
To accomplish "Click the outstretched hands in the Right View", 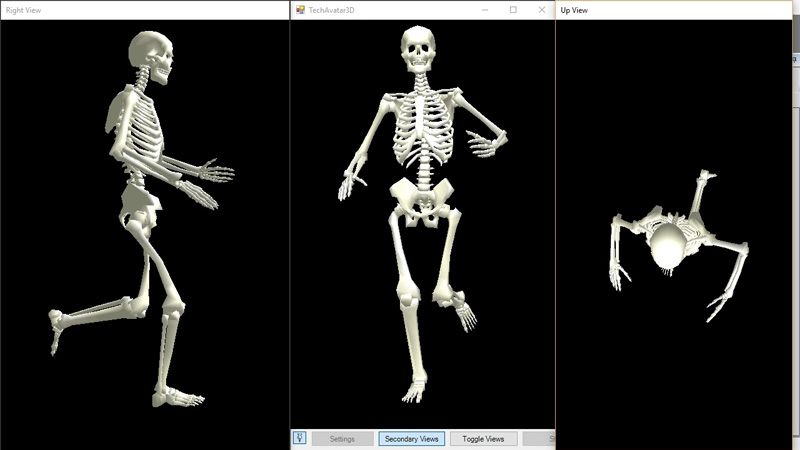I will tap(213, 180).
